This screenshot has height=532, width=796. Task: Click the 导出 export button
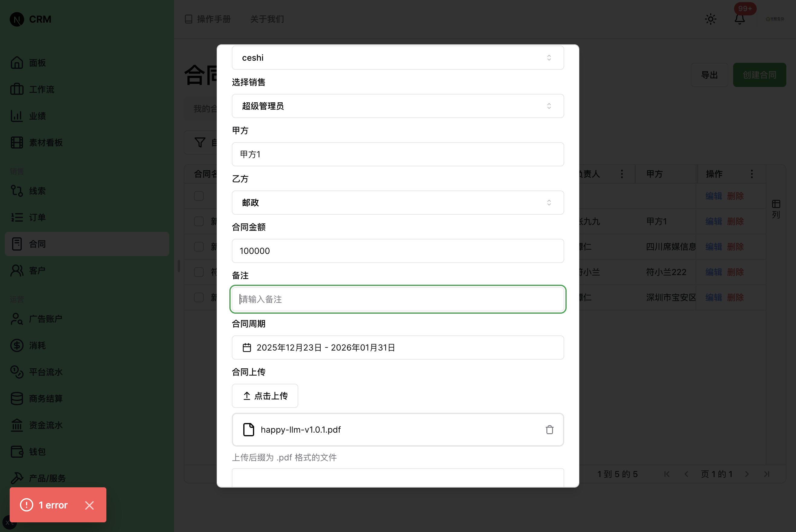[709, 75]
